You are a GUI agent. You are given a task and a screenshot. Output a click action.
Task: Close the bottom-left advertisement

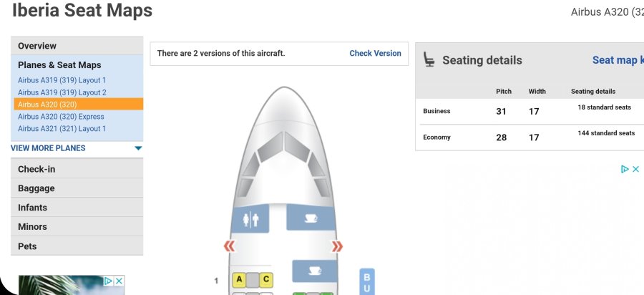(x=119, y=281)
